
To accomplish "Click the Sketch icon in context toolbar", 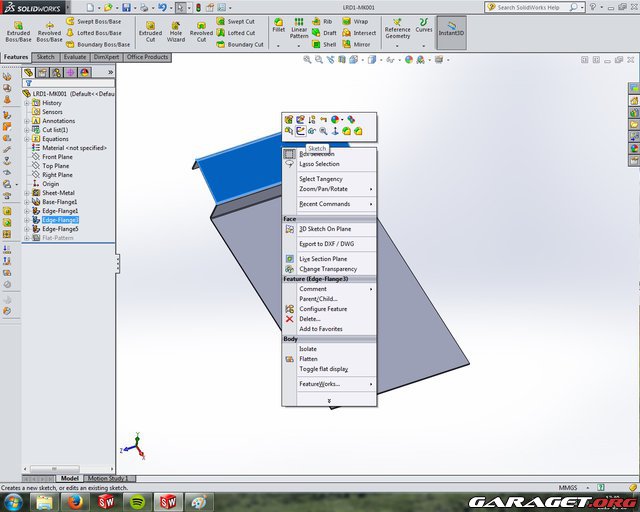I will tap(299, 131).
